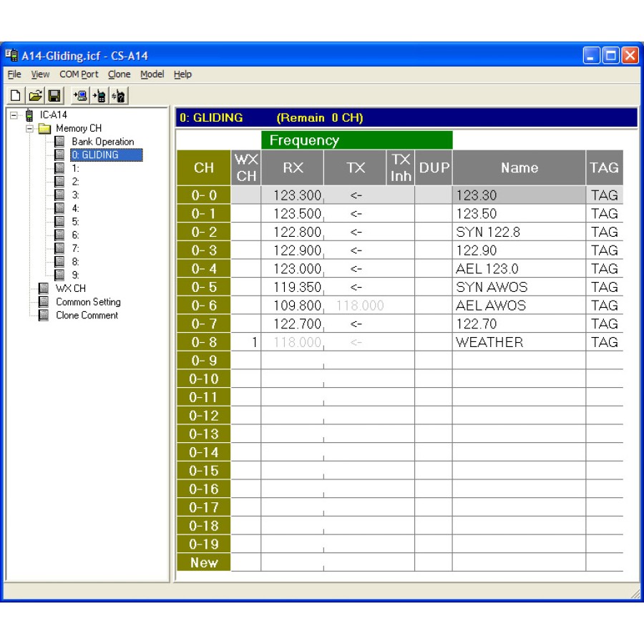Click the Clone Comment page icon
This screenshot has width=644, height=644.
[x=44, y=316]
